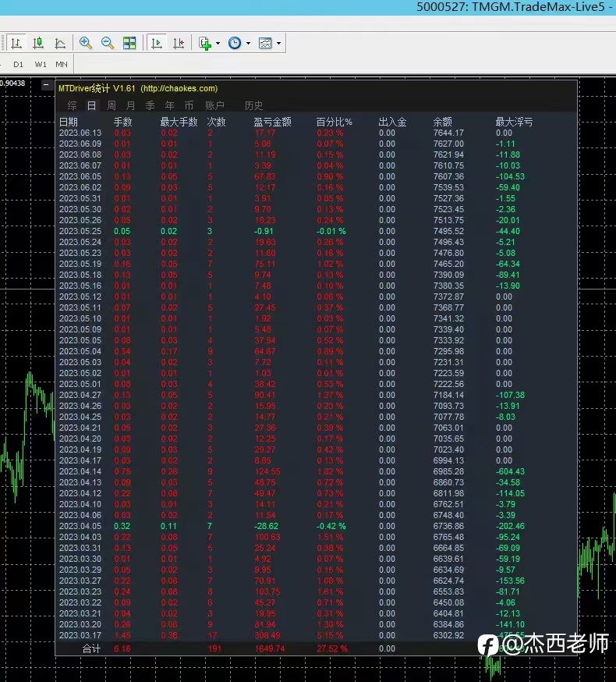Viewport: 616px width, 682px height.
Task: Collapse the MTDriver statistics panel
Action: coord(46,85)
